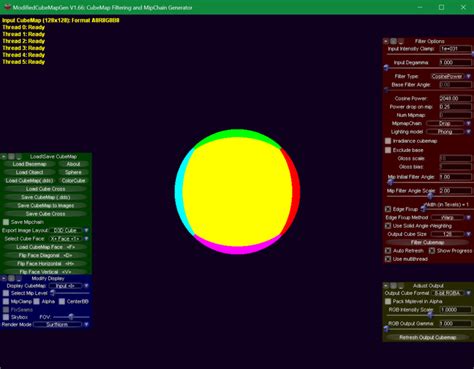Click the grey square icon in Filter Options header
This screenshot has width=474, height=369.
pos(393,41)
